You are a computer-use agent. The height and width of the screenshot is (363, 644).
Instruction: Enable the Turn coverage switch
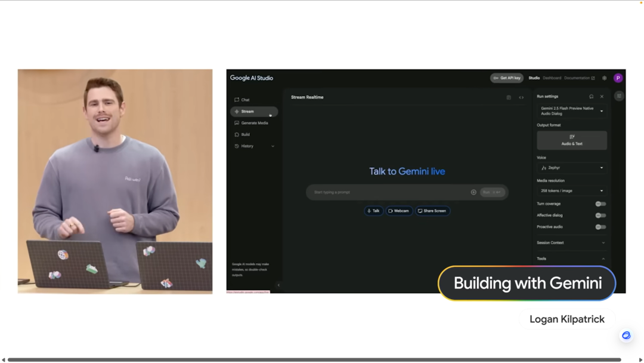tap(600, 204)
